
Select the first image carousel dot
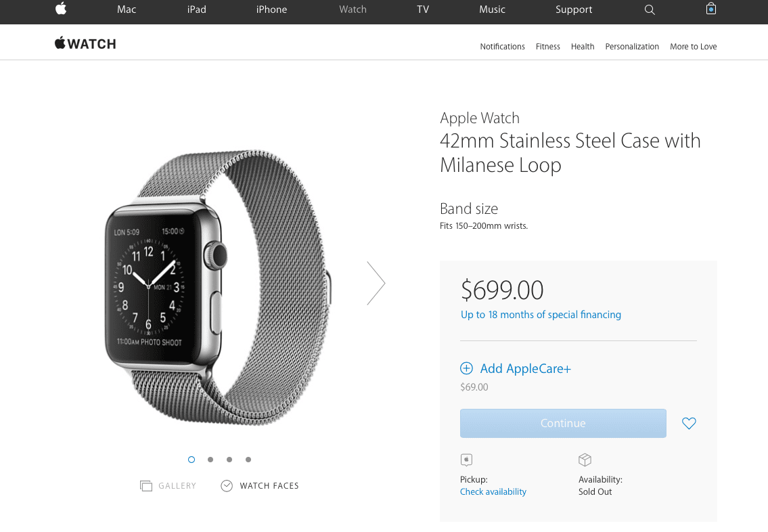pyautogui.click(x=191, y=460)
